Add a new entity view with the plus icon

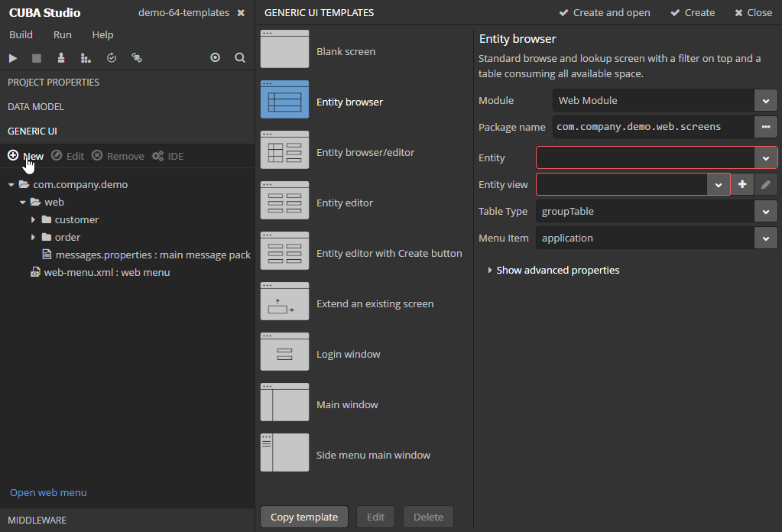click(x=742, y=184)
